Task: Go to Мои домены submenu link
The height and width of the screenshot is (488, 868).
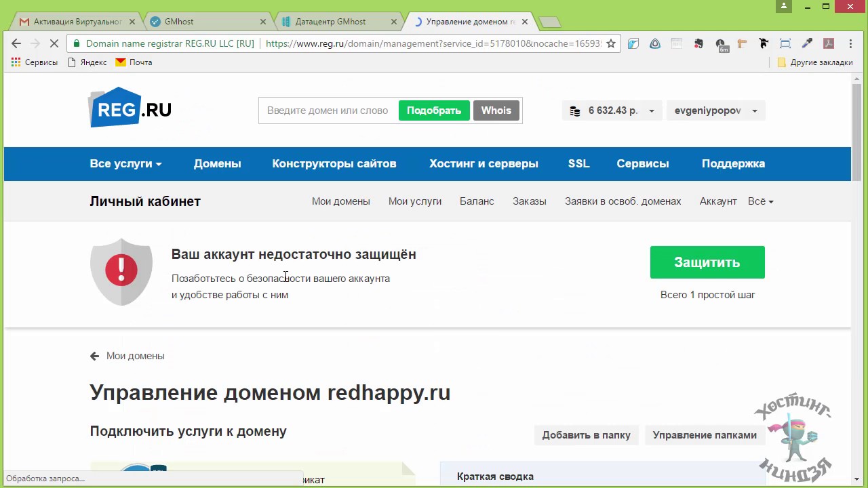Action: 341,201
